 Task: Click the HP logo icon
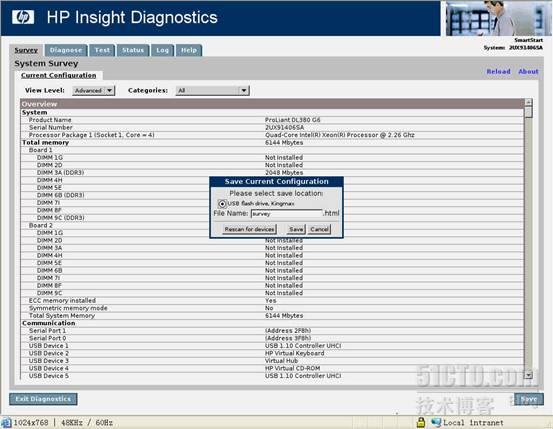[x=23, y=17]
